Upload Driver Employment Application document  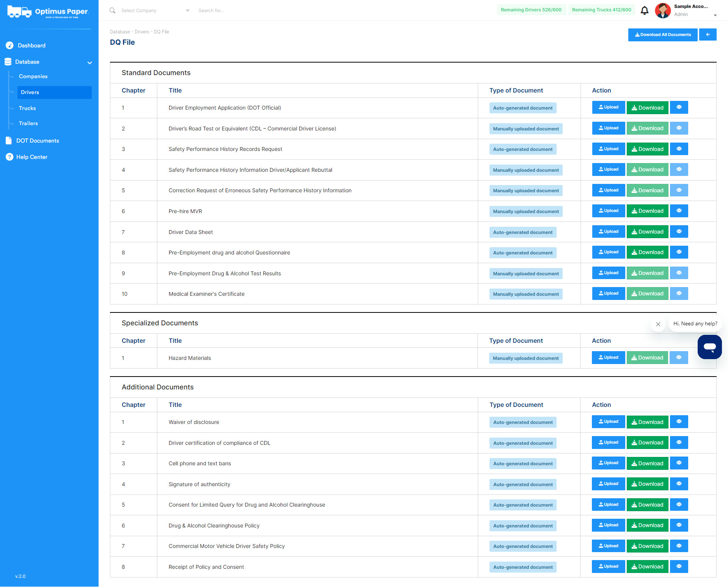coord(608,107)
